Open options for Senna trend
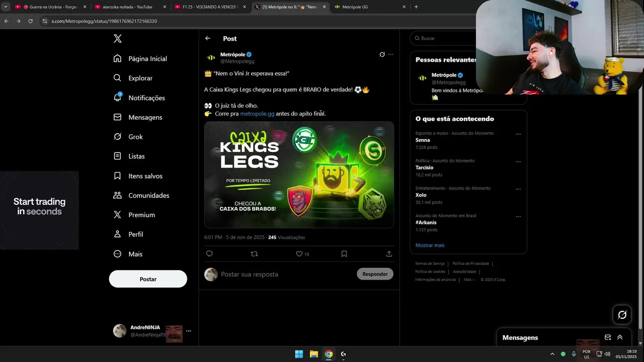Image resolution: width=644 pixels, height=362 pixels. (518, 134)
